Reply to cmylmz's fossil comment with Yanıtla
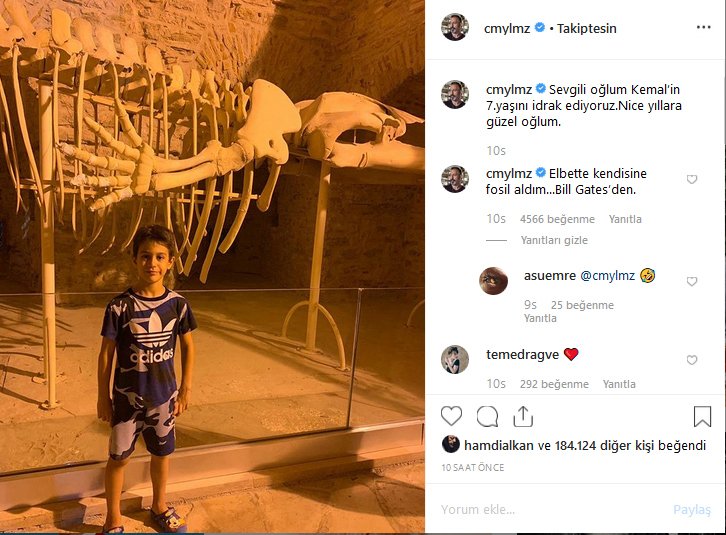This screenshot has height=535, width=726. click(x=625, y=219)
